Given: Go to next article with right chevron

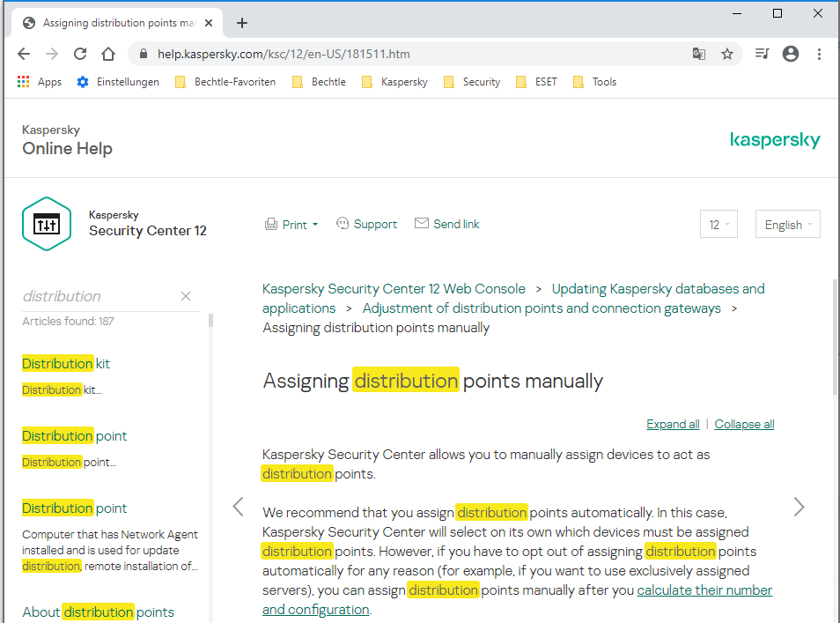Looking at the screenshot, I should click(x=799, y=507).
